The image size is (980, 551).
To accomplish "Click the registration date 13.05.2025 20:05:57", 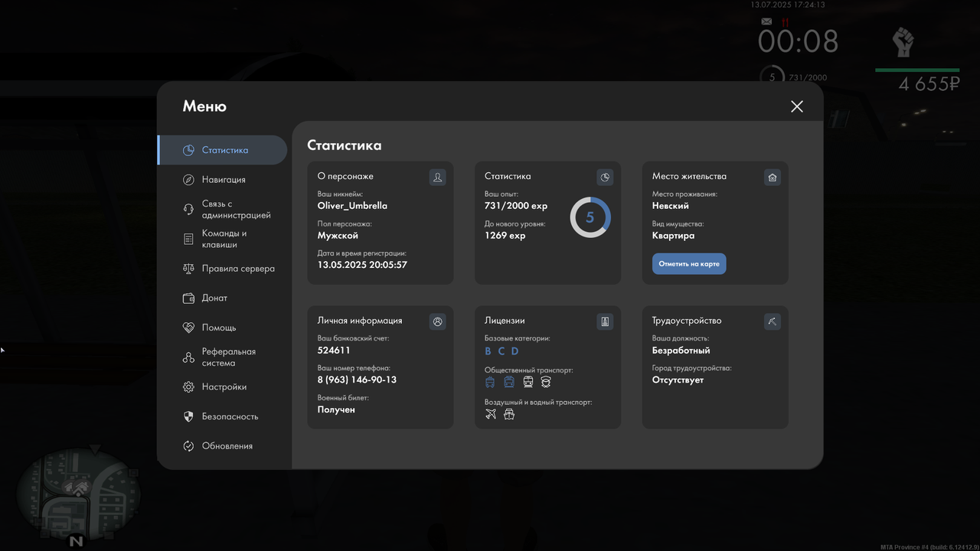I will (362, 265).
